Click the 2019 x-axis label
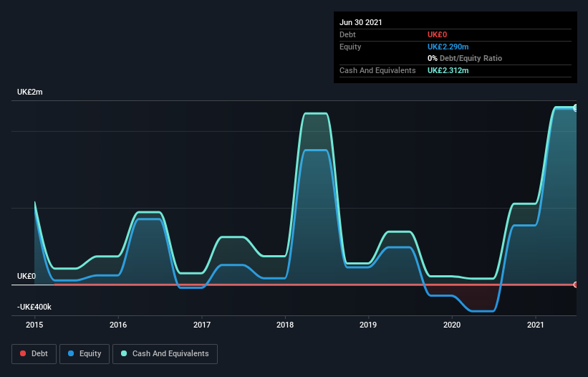Screen dimensions: 588x377 tap(368, 325)
